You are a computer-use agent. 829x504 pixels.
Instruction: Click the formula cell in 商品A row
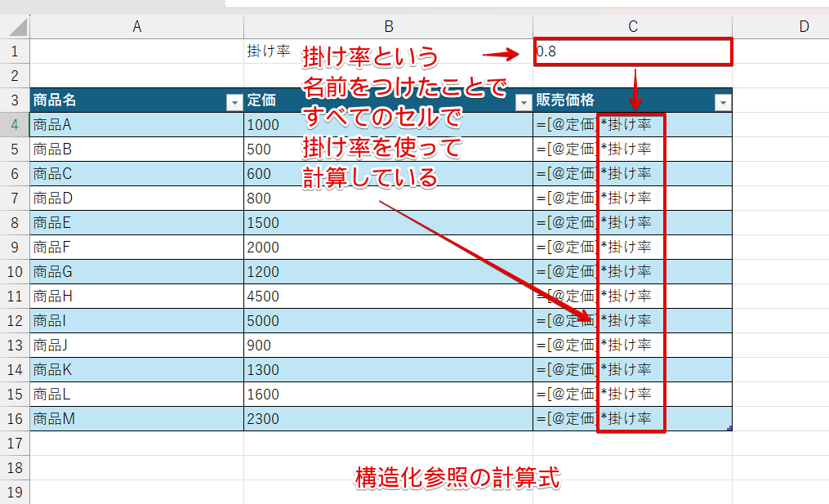[633, 125]
